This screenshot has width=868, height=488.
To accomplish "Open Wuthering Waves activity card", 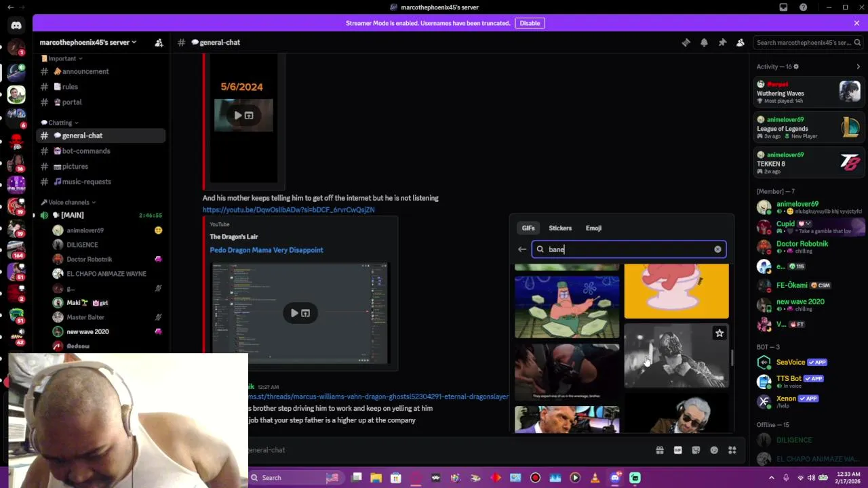I will (808, 92).
